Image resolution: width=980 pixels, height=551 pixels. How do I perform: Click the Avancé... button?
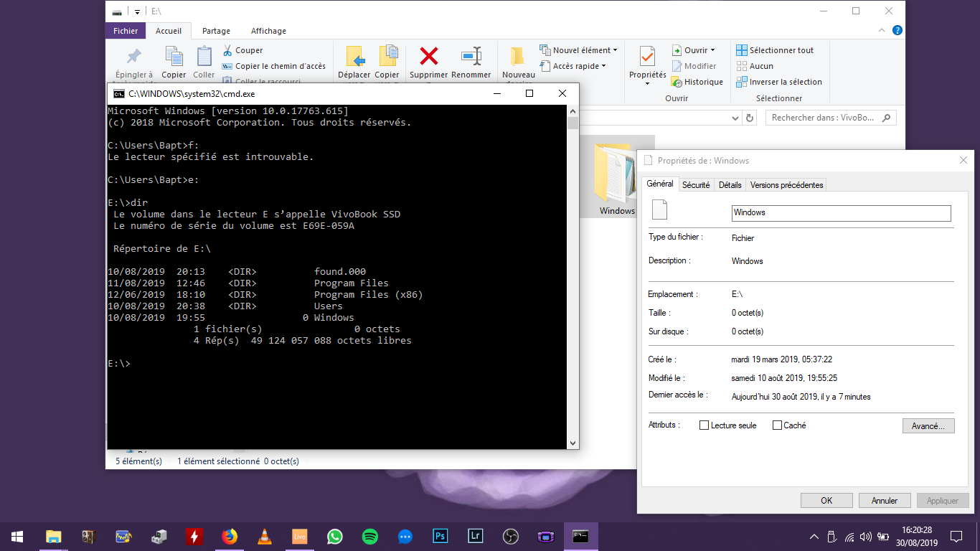pos(928,426)
